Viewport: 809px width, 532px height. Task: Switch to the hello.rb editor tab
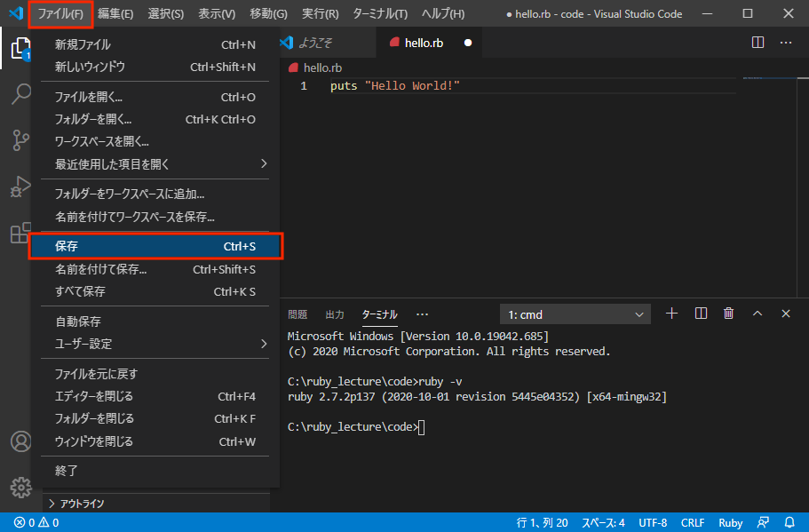(429, 43)
